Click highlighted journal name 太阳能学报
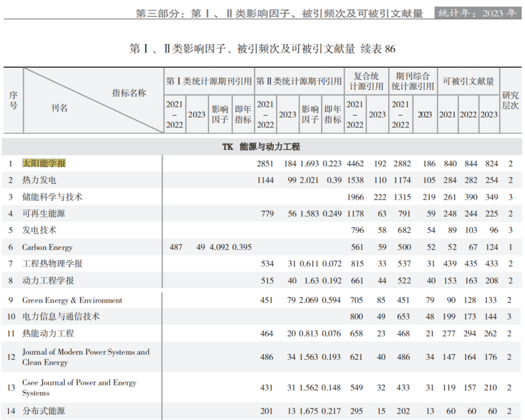525x420 pixels. tap(44, 163)
